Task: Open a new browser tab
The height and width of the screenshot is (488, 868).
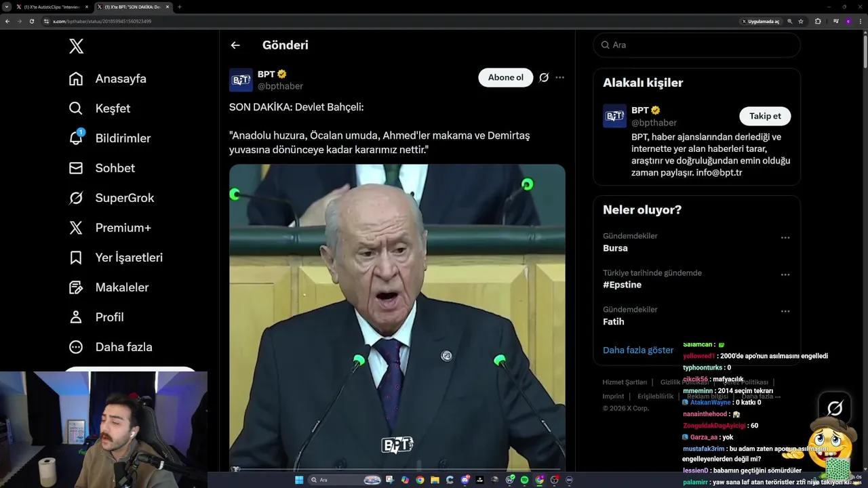Action: [179, 7]
